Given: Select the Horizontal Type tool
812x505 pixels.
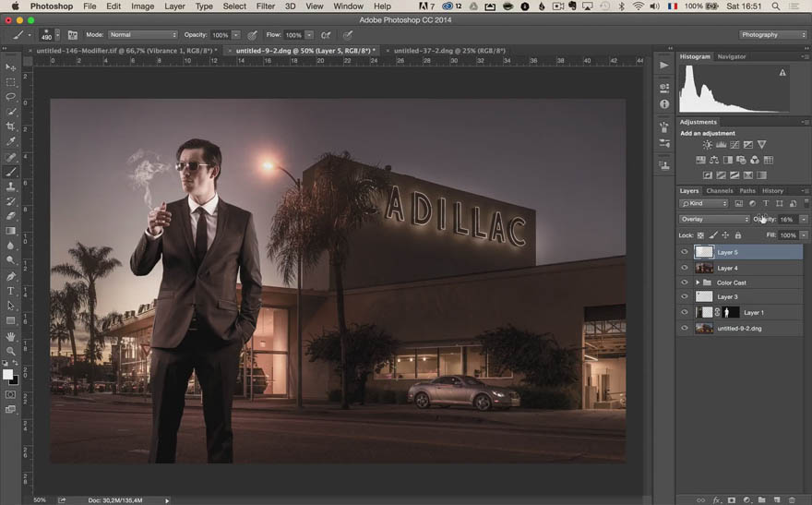Looking at the screenshot, I should [10, 291].
